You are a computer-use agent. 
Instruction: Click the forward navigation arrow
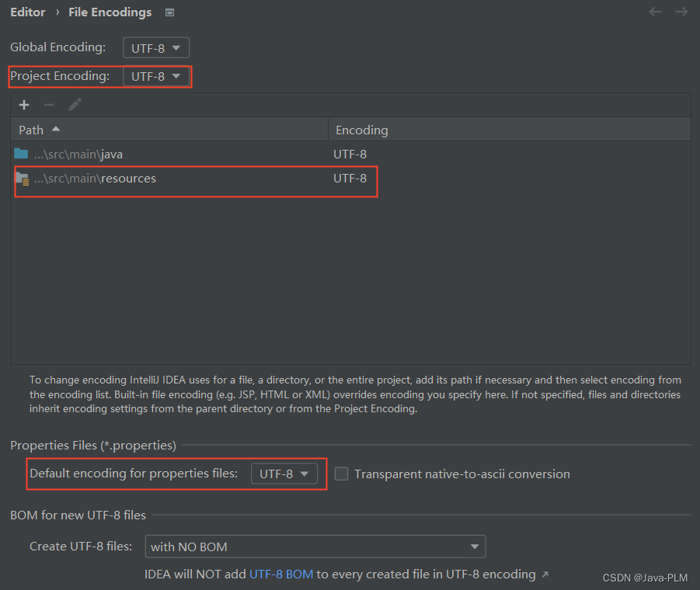(x=681, y=12)
